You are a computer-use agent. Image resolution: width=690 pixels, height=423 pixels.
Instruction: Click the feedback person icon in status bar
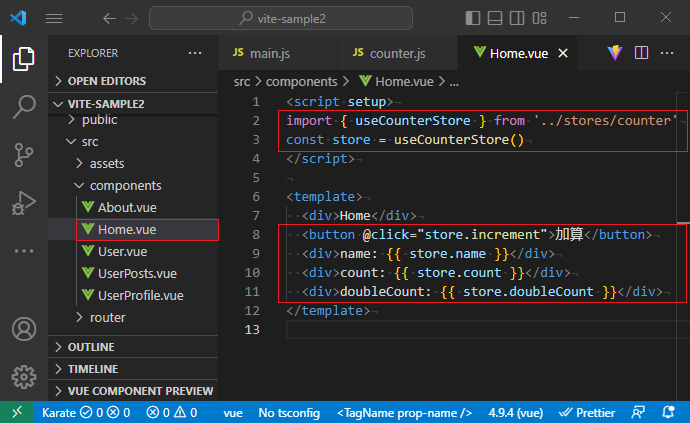click(638, 412)
